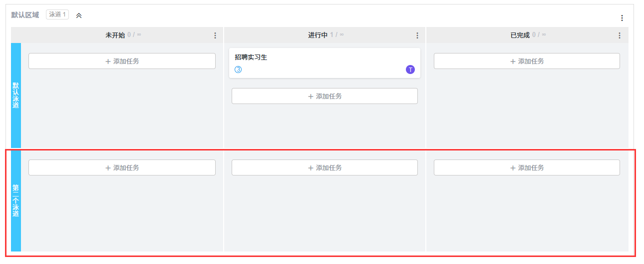Click the 进行中 column header title
The height and width of the screenshot is (264, 644).
(x=318, y=35)
